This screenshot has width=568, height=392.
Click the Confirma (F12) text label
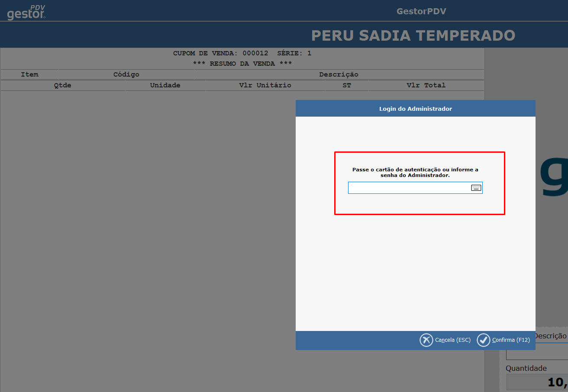click(x=511, y=340)
